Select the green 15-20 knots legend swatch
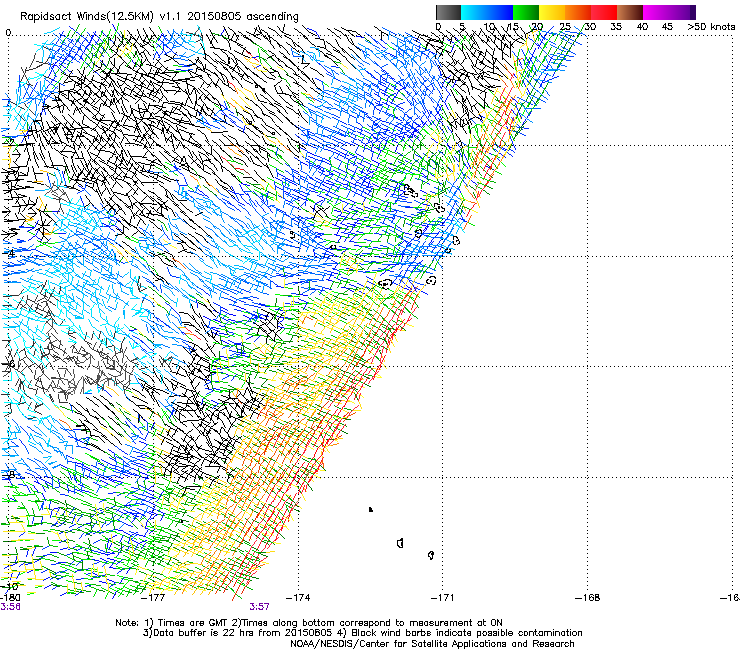Image resolution: width=740 pixels, height=650 pixels. pos(526,12)
